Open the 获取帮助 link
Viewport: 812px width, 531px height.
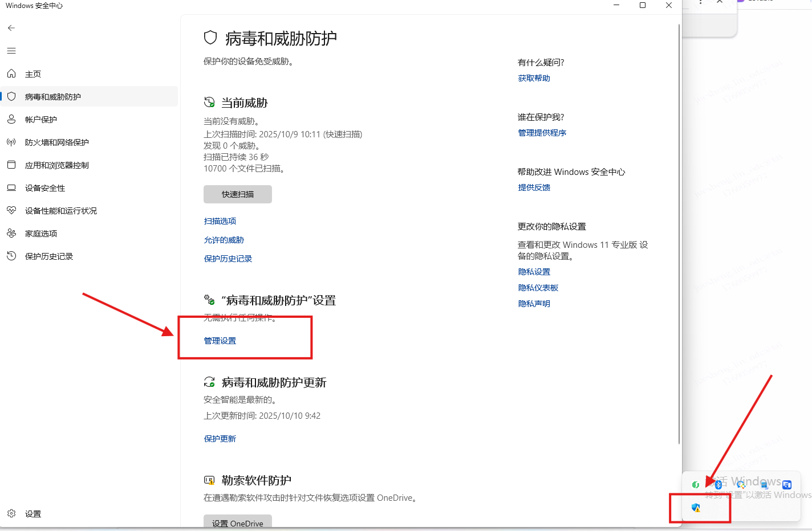pos(534,78)
